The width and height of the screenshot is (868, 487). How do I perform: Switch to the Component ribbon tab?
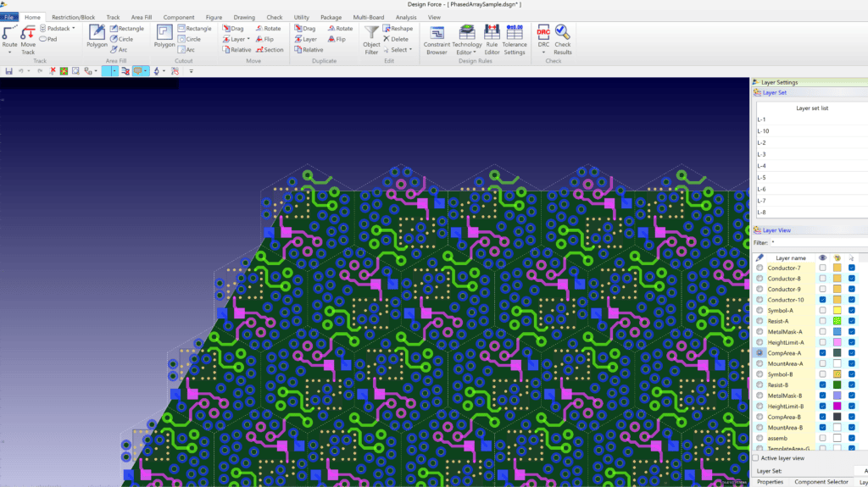pyautogui.click(x=179, y=17)
